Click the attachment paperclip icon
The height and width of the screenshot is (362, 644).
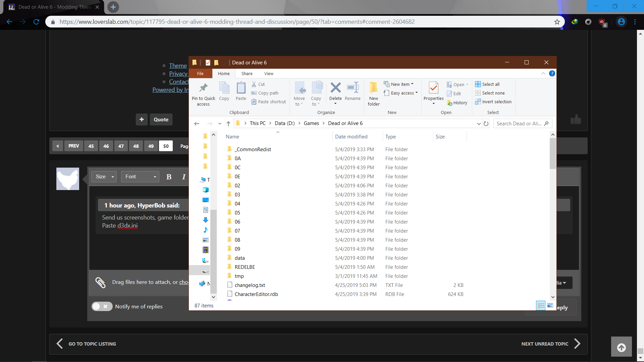[100, 282]
